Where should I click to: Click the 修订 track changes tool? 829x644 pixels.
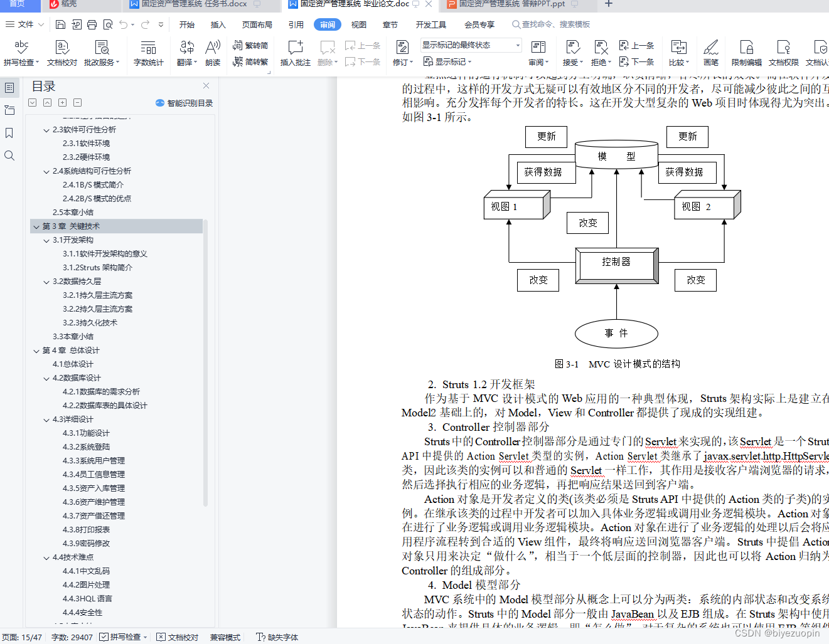pyautogui.click(x=402, y=53)
